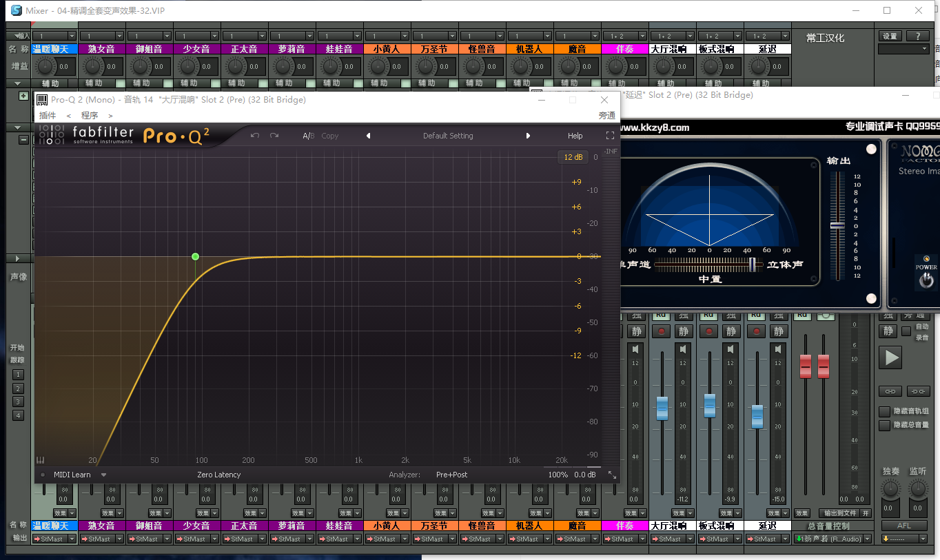Mute 板式混响 channel with 静 button
Screen dimensions: 940x560
click(730, 331)
